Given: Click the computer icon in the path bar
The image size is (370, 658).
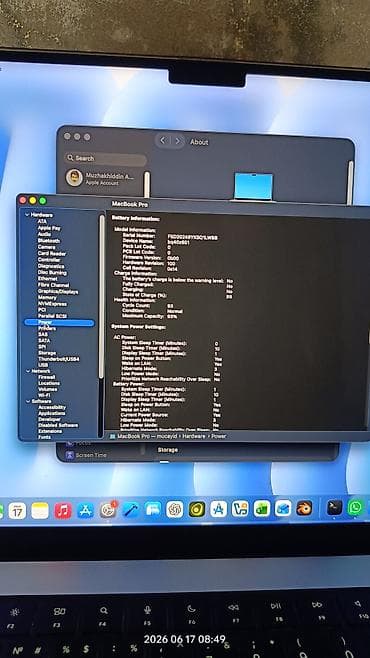Looking at the screenshot, I should pyautogui.click(x=112, y=436).
